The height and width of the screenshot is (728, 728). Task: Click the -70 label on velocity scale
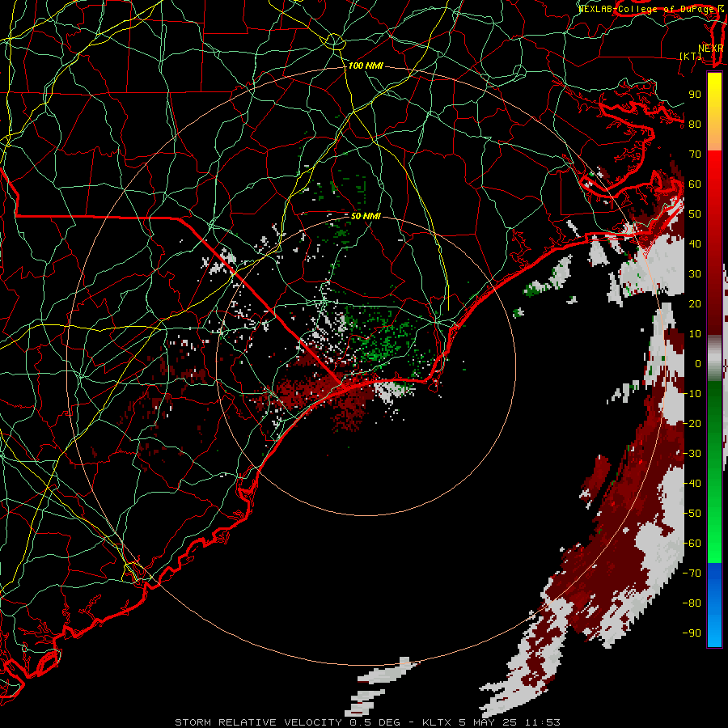(x=692, y=574)
